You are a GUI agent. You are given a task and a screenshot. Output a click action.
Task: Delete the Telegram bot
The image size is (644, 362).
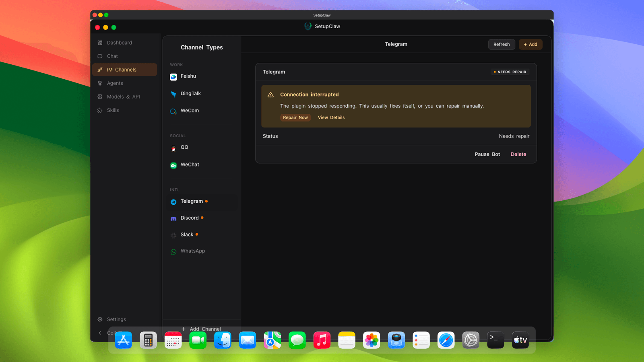point(518,154)
